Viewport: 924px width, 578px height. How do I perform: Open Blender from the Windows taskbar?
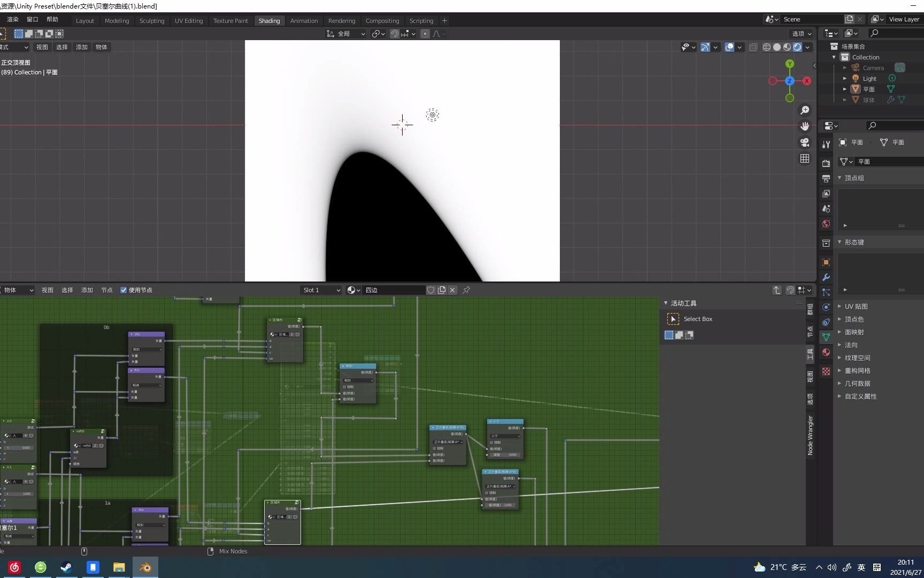click(x=144, y=567)
